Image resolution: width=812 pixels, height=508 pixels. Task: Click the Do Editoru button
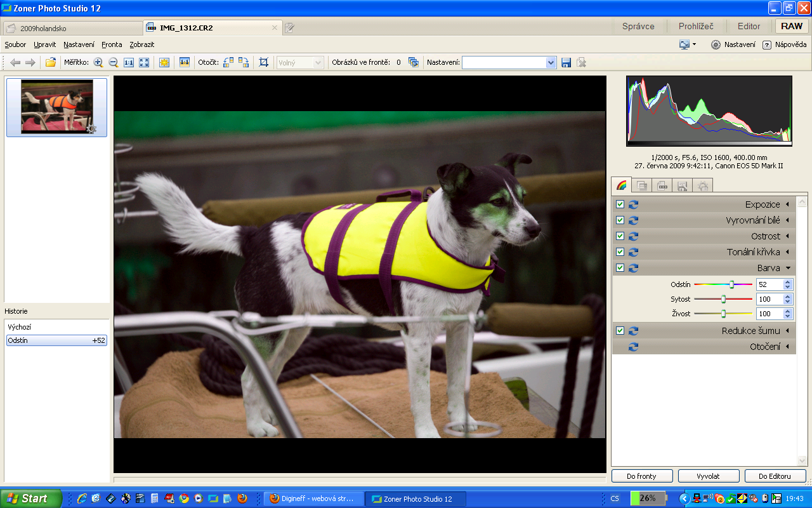pyautogui.click(x=774, y=476)
